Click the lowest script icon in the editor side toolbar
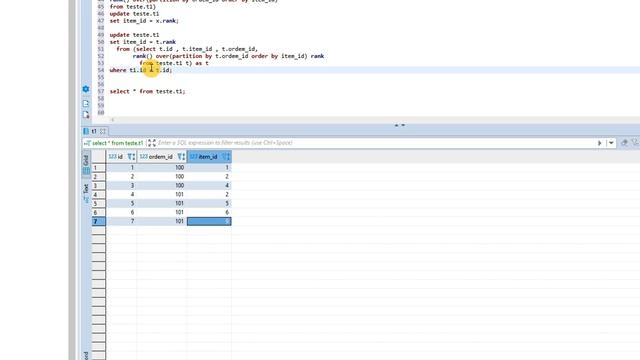Viewport: 640px width, 360px height. pos(86,115)
